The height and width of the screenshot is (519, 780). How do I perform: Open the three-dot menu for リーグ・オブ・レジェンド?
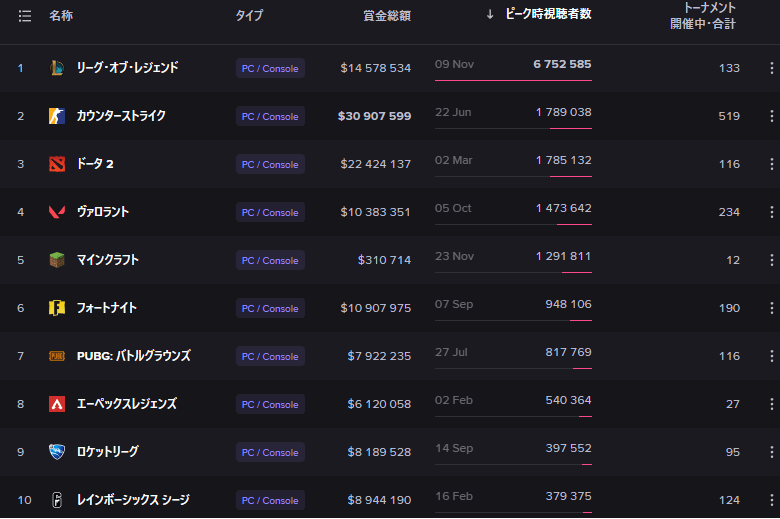(771, 68)
